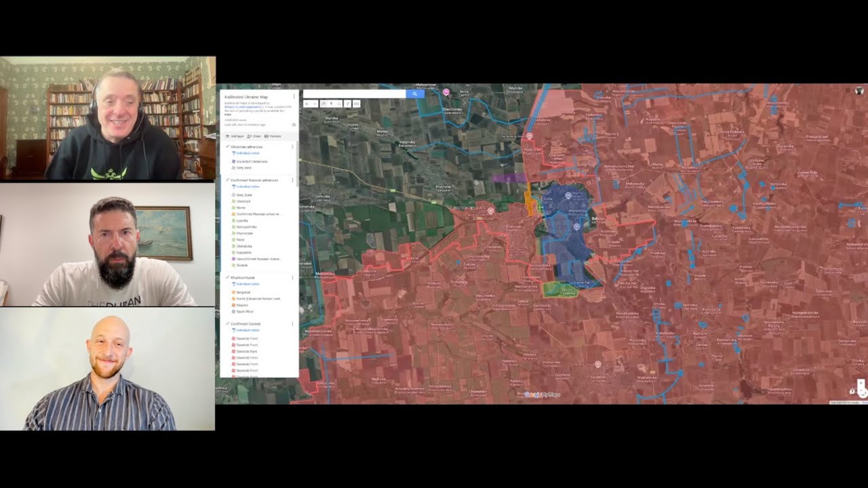Image resolution: width=868 pixels, height=488 pixels.
Task: Click the green polygon south of blue area
Action: (x=560, y=289)
